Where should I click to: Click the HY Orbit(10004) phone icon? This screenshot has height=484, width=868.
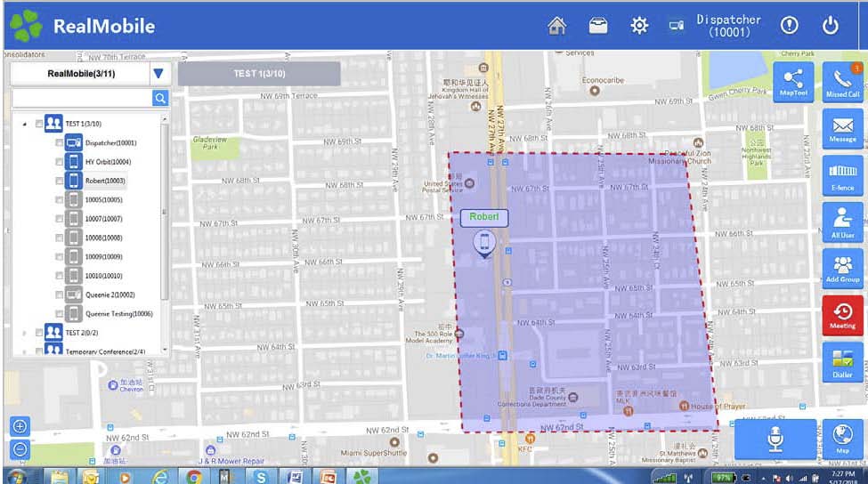point(74,162)
